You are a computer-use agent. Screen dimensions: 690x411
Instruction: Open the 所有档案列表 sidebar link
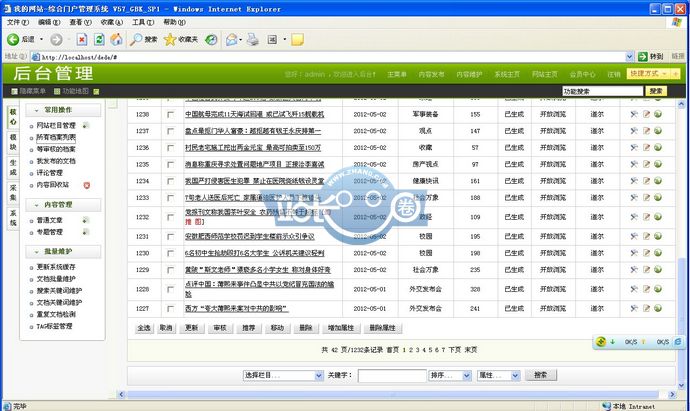tap(56, 137)
